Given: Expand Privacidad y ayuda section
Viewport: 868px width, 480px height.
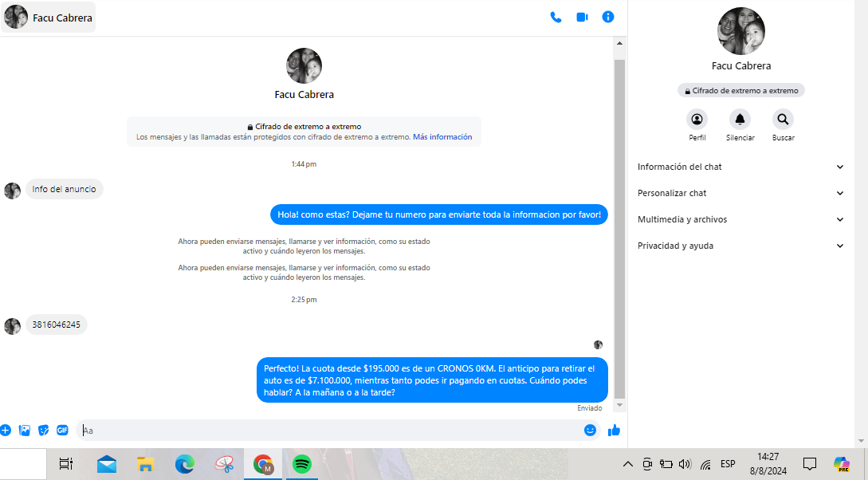Looking at the screenshot, I should coord(740,246).
